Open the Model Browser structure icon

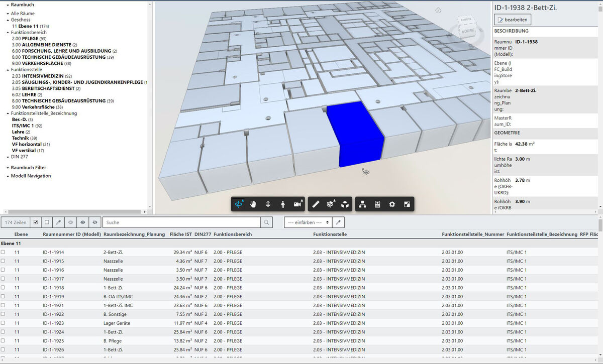coord(362,204)
